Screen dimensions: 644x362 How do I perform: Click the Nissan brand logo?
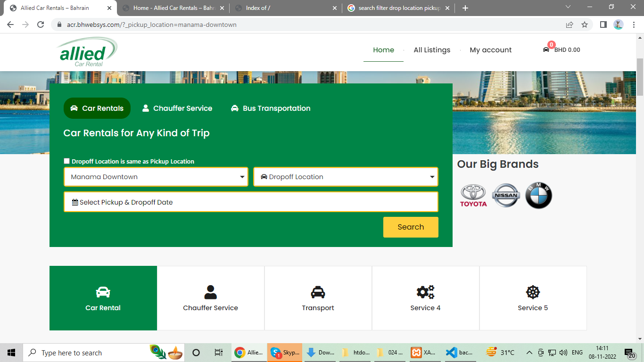[x=506, y=195]
